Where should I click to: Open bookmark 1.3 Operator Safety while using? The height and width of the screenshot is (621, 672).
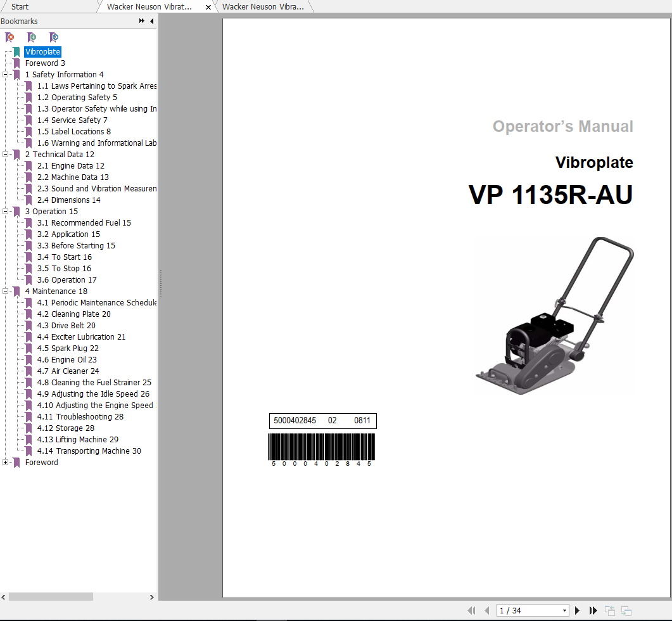click(97, 109)
